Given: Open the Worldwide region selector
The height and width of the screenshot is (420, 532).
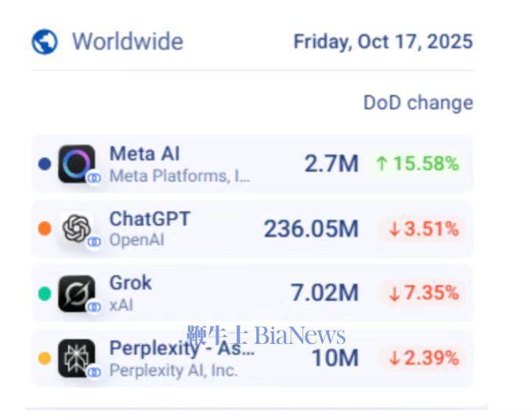Looking at the screenshot, I should pos(127,42).
